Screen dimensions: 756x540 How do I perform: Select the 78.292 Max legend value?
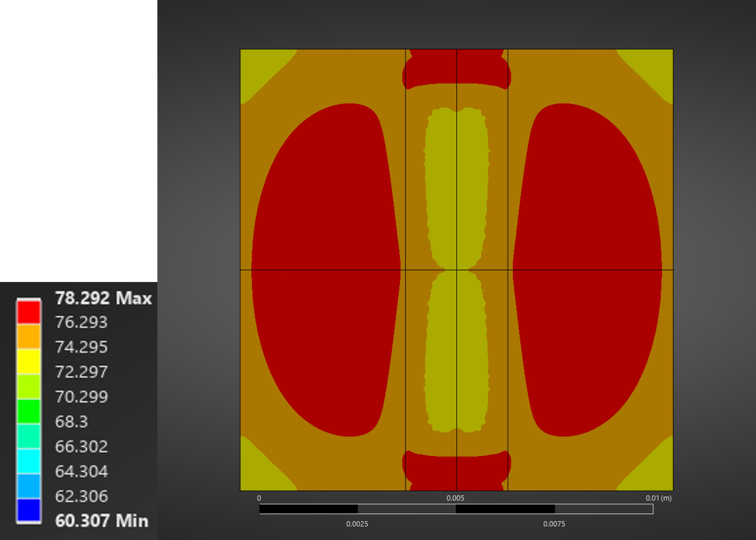click(x=103, y=298)
